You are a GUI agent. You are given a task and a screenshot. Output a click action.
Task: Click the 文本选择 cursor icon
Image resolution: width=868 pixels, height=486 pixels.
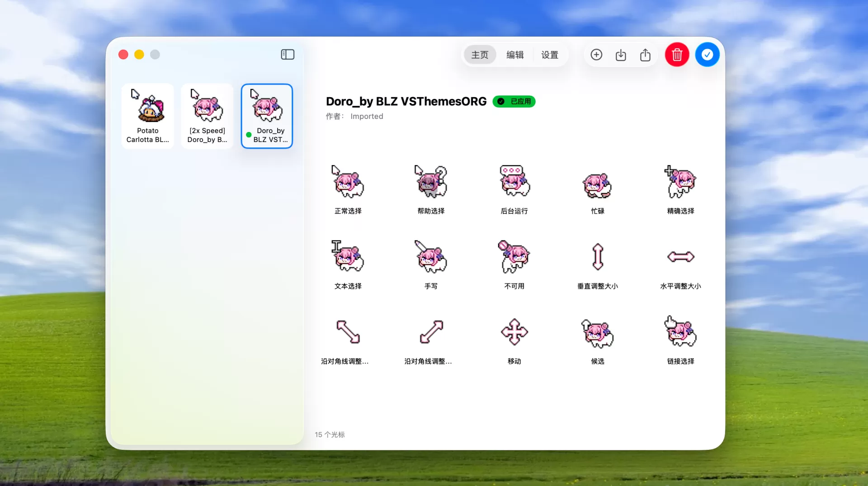click(348, 256)
